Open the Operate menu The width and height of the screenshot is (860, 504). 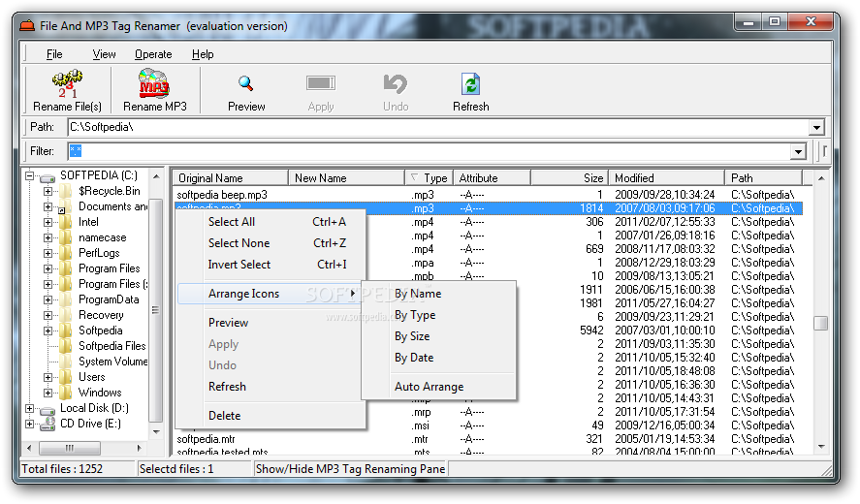point(153,54)
